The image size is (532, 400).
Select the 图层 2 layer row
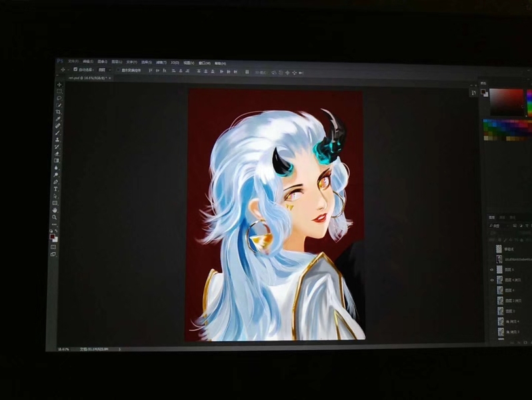513,311
